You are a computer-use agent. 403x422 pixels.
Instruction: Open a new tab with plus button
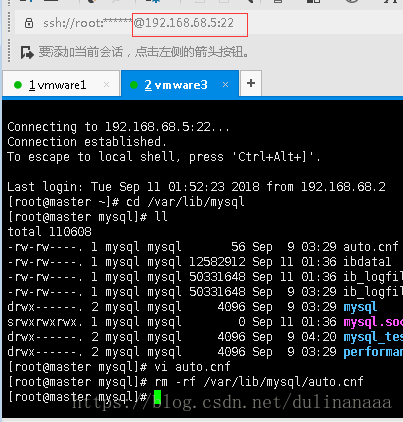click(251, 83)
